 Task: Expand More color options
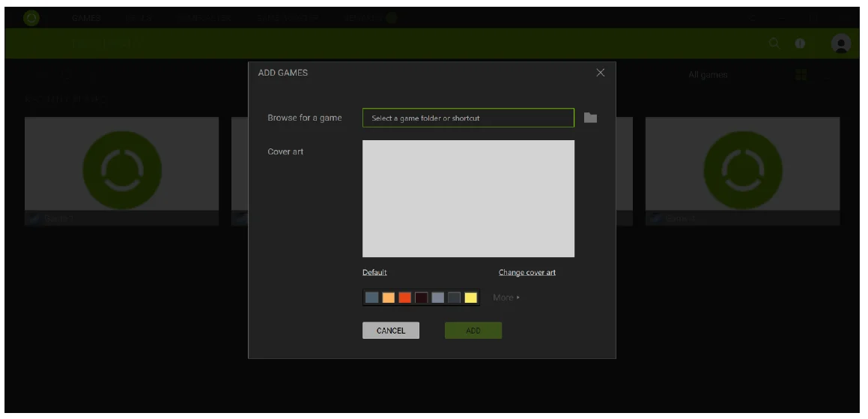[506, 298]
